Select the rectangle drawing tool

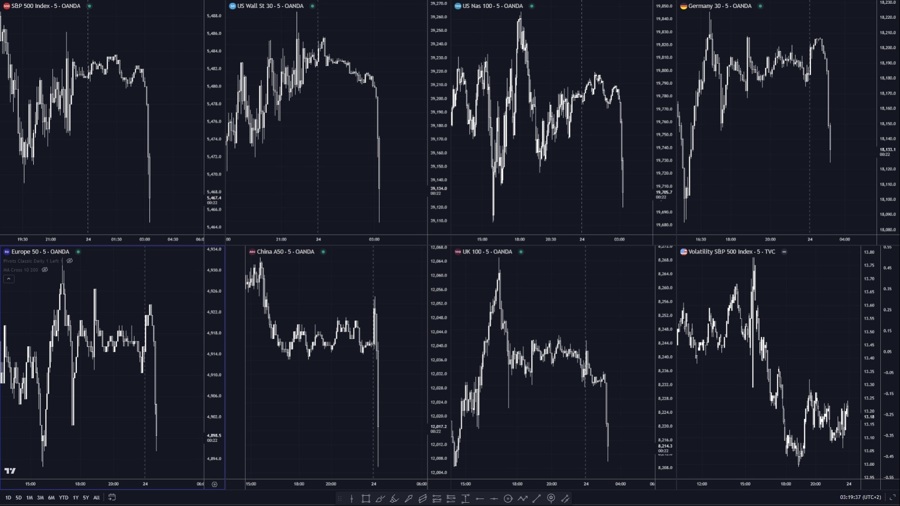tap(366, 499)
